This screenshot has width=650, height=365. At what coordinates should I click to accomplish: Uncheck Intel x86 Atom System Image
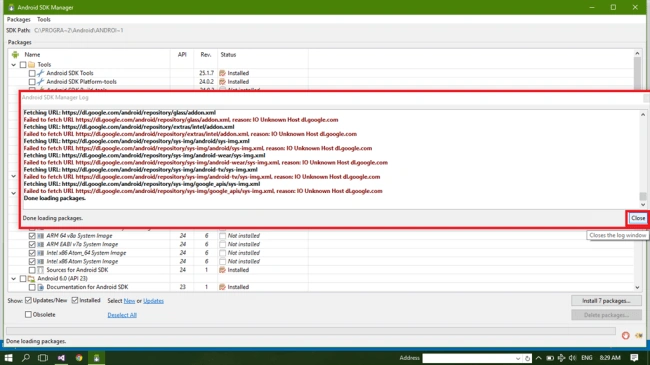(32, 261)
